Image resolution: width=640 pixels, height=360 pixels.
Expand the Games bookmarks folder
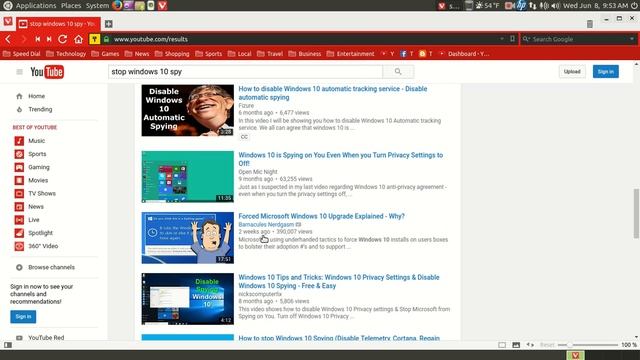coord(105,54)
